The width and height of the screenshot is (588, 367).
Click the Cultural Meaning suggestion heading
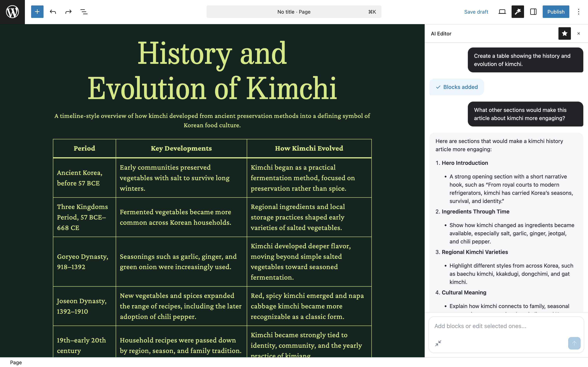[x=464, y=292]
